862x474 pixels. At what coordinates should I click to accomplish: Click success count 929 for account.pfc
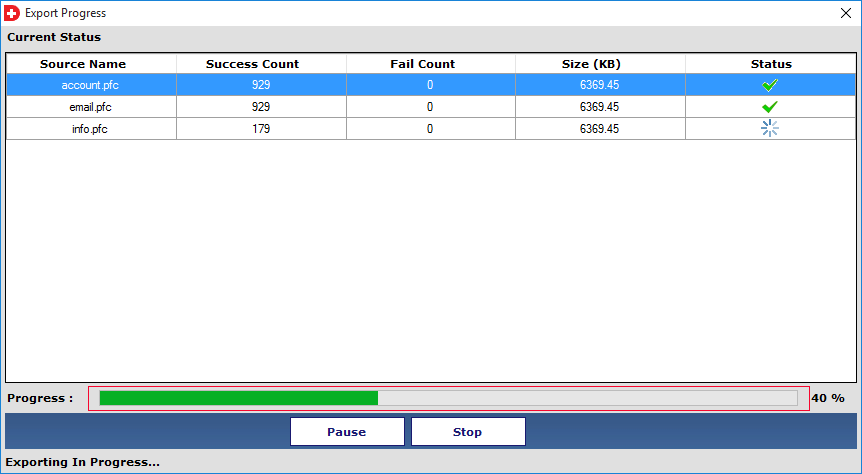[x=261, y=85]
